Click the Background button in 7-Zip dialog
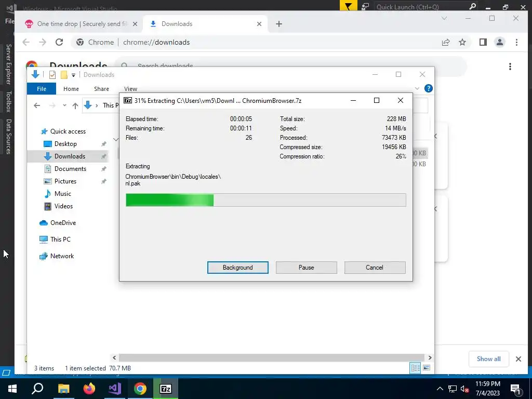Screen dimensions: 532x399 (x=237, y=268)
